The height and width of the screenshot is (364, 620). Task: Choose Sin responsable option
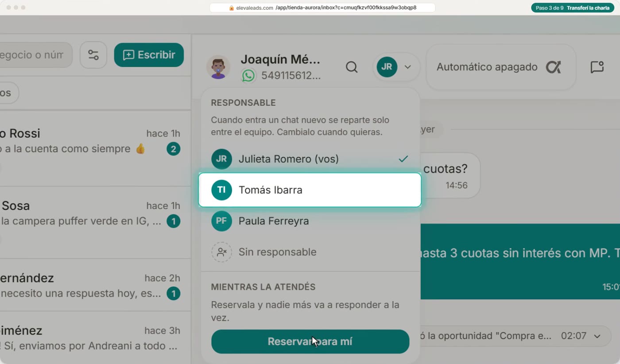pyautogui.click(x=310, y=252)
